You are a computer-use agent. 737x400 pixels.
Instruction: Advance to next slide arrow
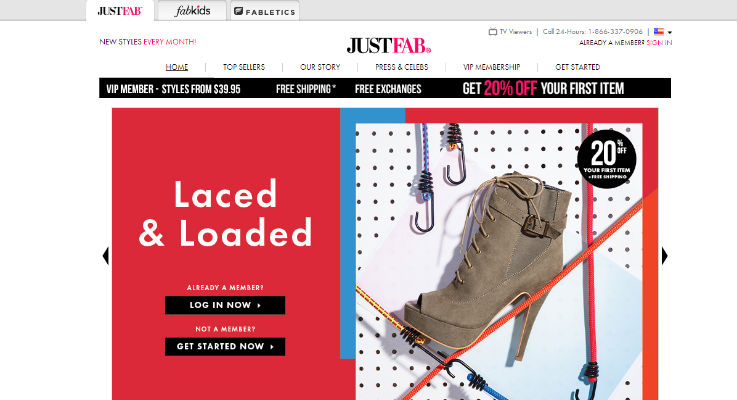[x=665, y=256]
